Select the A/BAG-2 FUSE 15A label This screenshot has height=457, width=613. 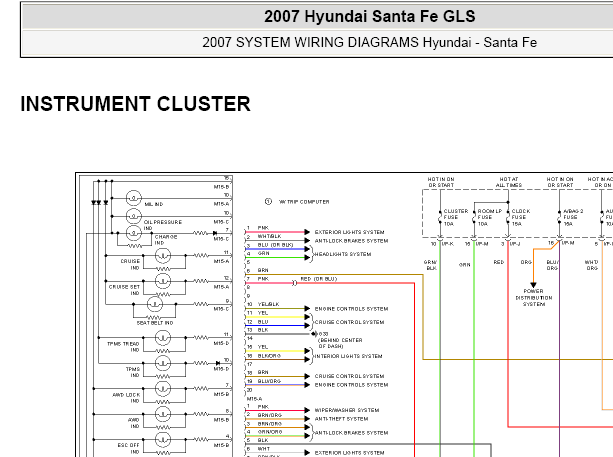point(573,217)
